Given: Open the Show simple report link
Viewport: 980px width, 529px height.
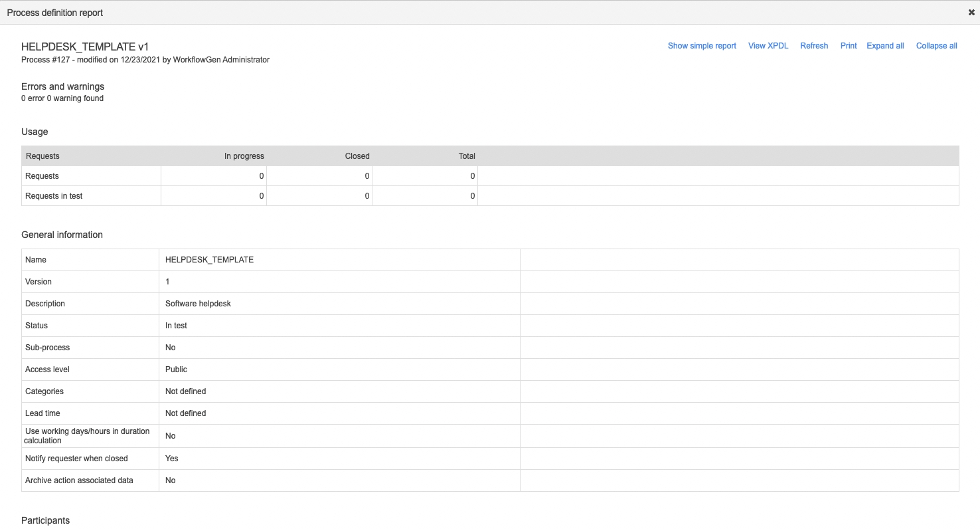Looking at the screenshot, I should click(702, 46).
